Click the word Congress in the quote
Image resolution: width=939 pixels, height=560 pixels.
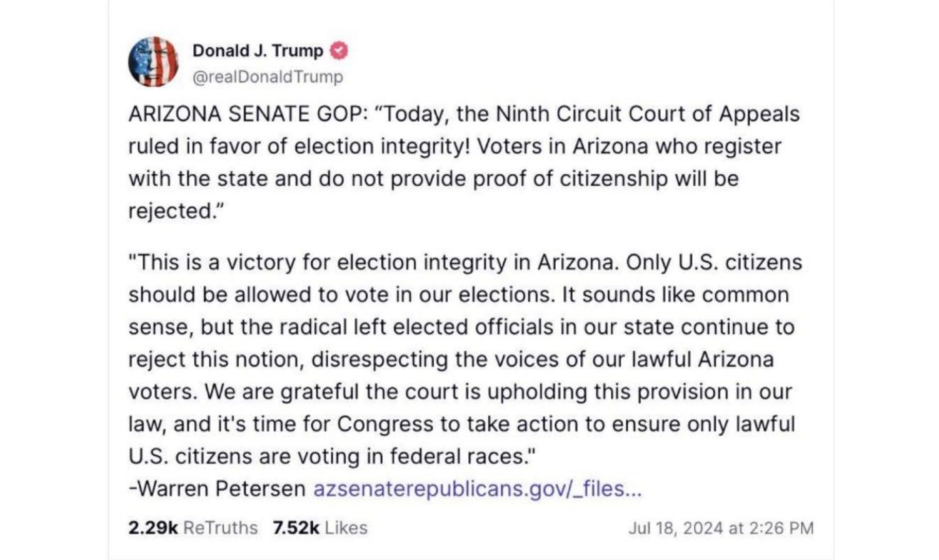point(385,424)
